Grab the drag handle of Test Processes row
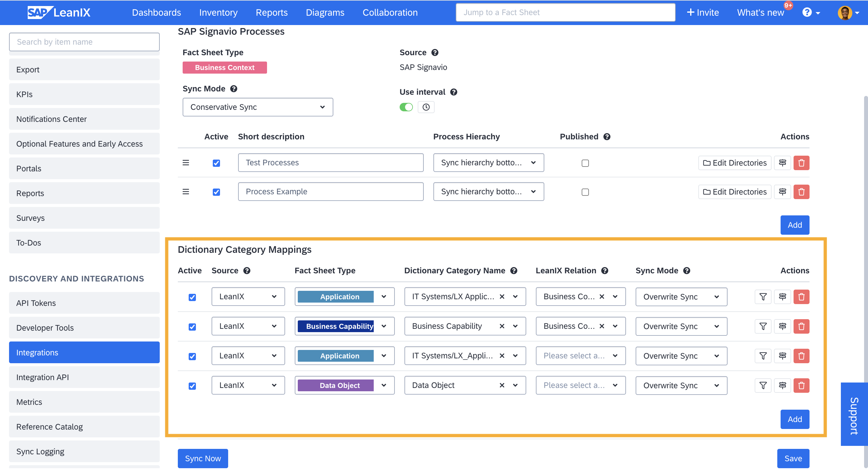Image resolution: width=868 pixels, height=470 pixels. pos(186,163)
